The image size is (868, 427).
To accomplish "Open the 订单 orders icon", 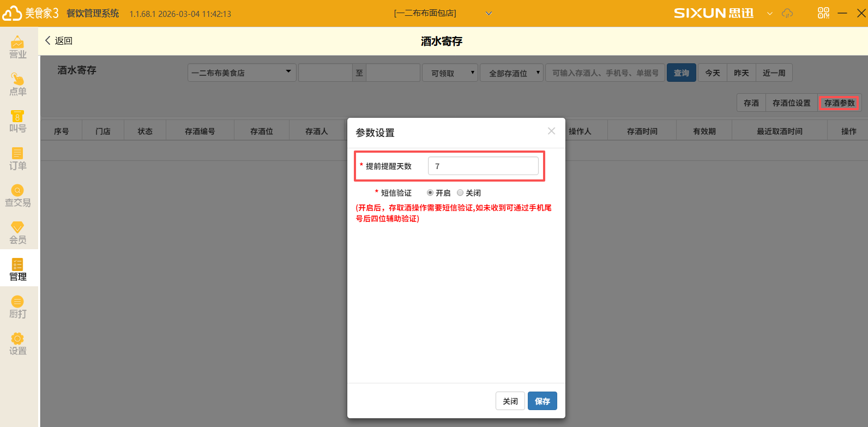I will pyautogui.click(x=18, y=158).
